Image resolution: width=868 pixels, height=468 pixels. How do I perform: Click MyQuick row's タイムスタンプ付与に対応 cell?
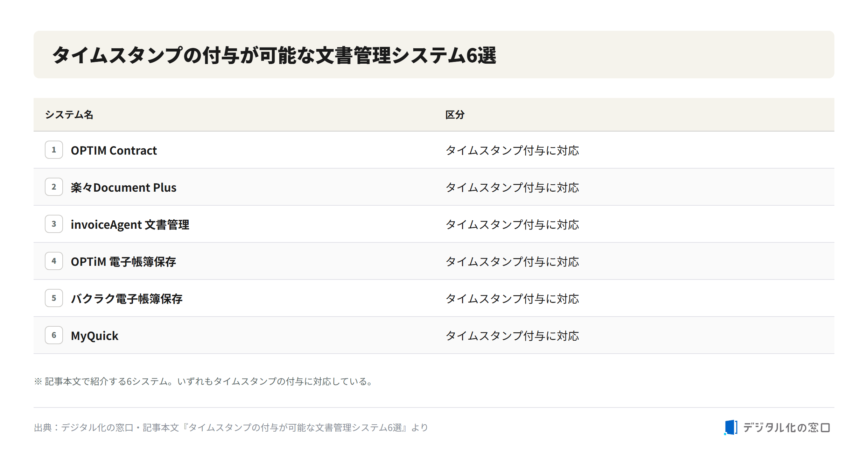(x=512, y=336)
